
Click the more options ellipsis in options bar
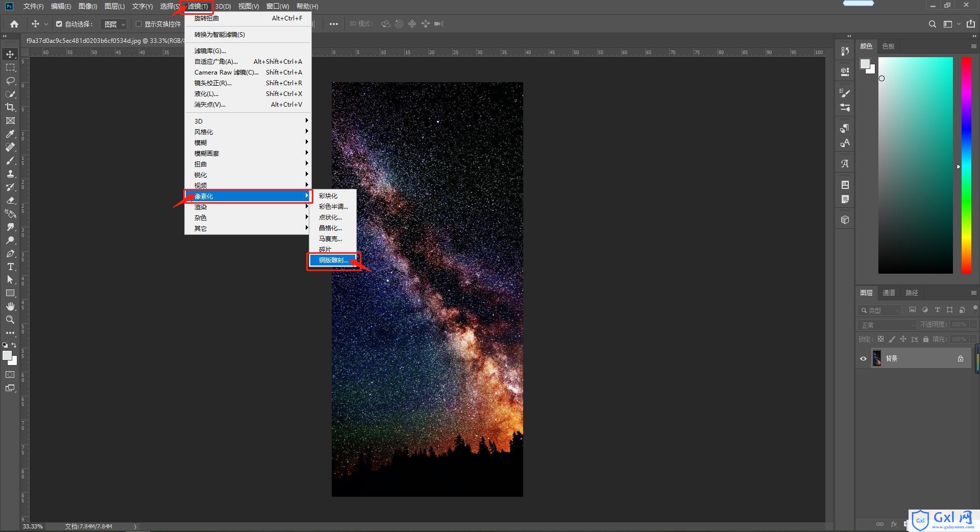point(333,24)
